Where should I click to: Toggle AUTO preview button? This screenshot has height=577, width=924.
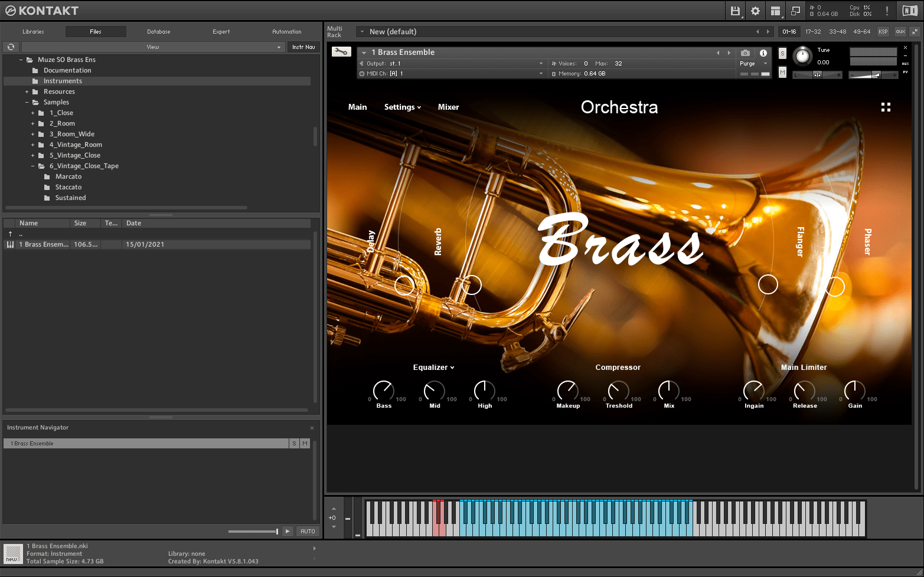[308, 531]
